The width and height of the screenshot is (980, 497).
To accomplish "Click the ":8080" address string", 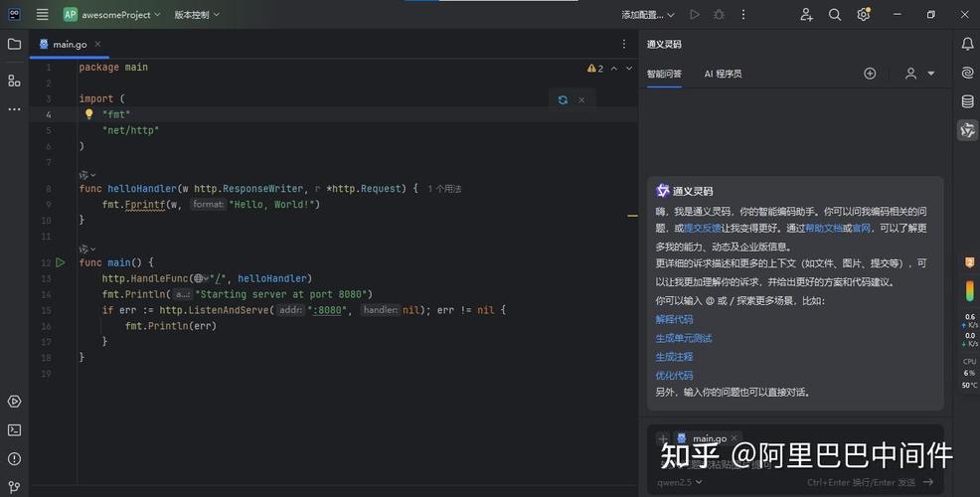I will (326, 310).
